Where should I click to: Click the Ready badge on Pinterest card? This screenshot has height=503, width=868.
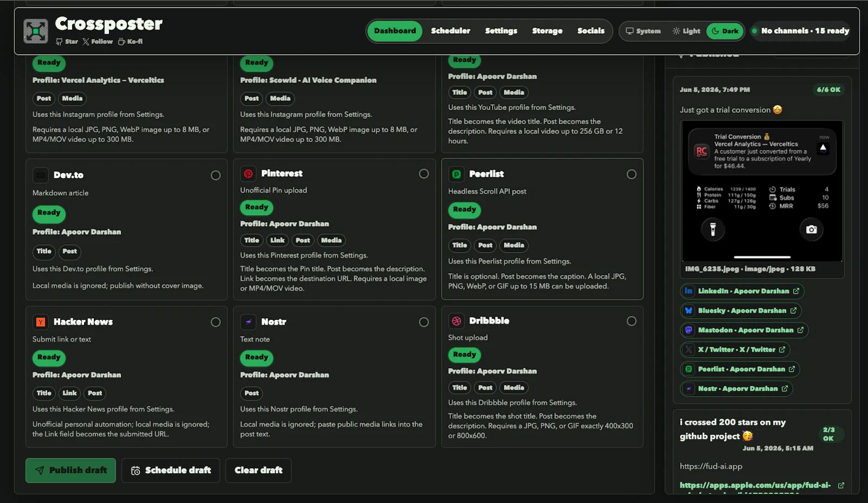[x=257, y=208]
